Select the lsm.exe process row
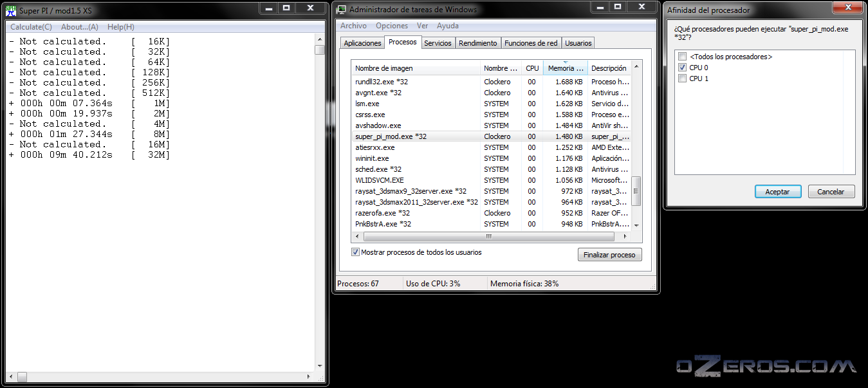This screenshot has height=388, width=868. [x=492, y=104]
